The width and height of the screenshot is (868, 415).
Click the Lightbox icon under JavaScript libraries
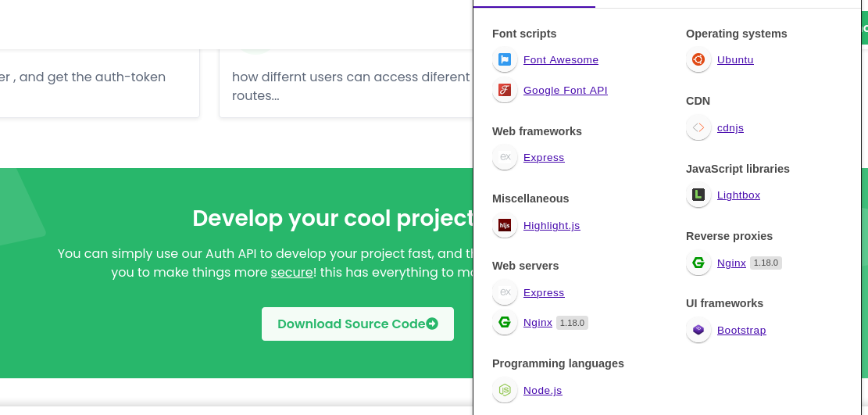[698, 195]
